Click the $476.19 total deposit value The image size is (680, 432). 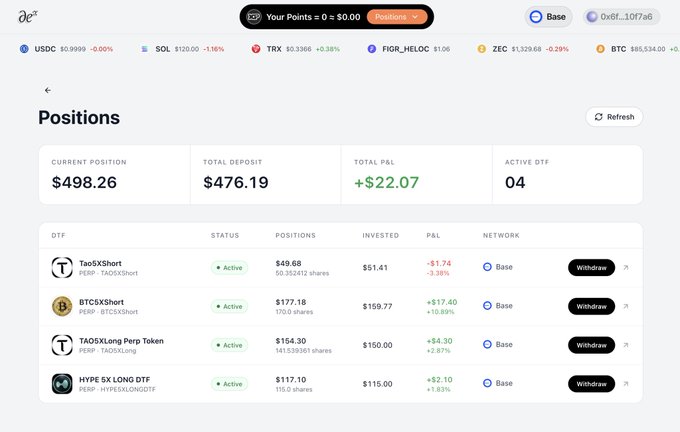tap(236, 182)
